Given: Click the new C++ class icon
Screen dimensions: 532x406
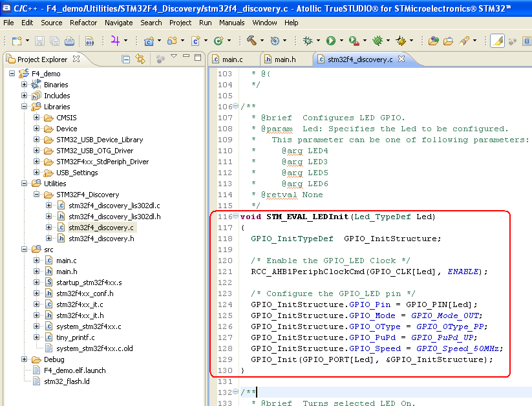Looking at the screenshot, I should click(x=218, y=41).
